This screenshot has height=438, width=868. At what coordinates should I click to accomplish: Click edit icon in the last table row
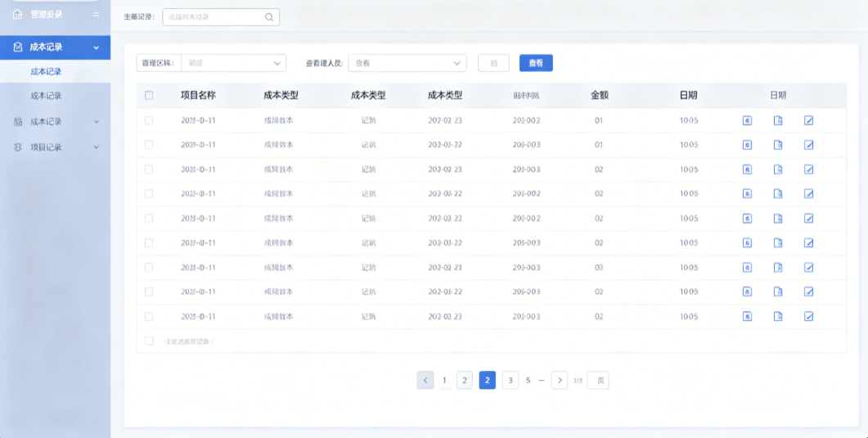(x=809, y=316)
